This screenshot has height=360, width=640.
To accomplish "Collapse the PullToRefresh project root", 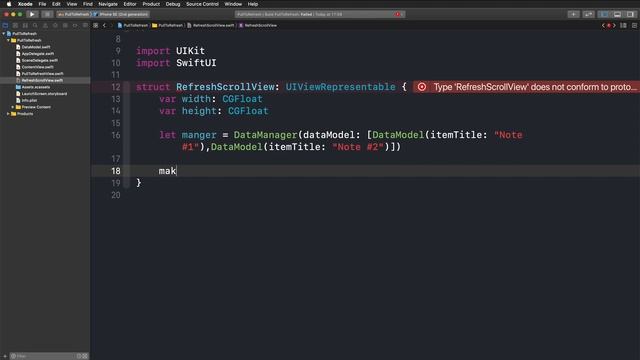I will point(4,33).
